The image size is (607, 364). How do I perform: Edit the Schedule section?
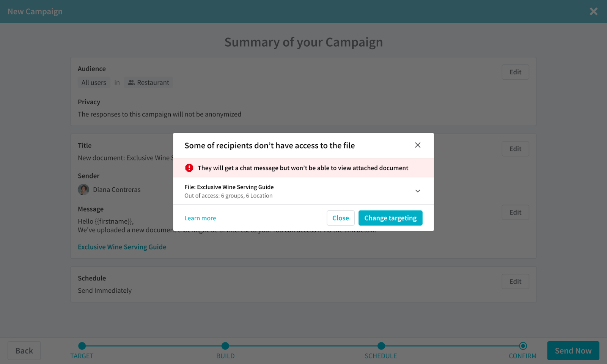click(x=515, y=281)
